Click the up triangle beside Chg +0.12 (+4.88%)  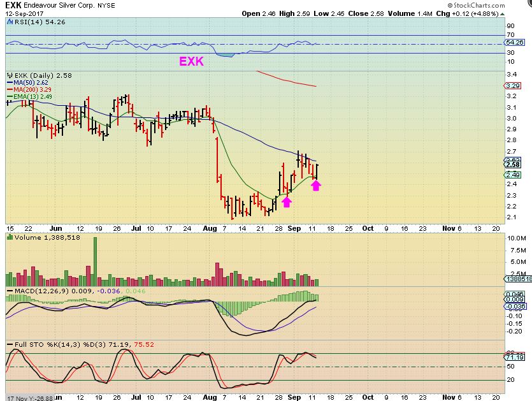pyautogui.click(x=503, y=14)
